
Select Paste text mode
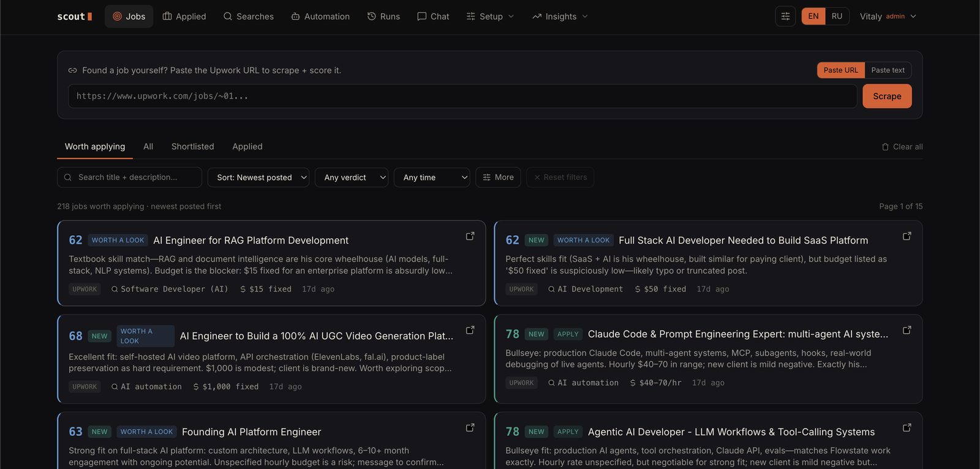[x=888, y=70]
